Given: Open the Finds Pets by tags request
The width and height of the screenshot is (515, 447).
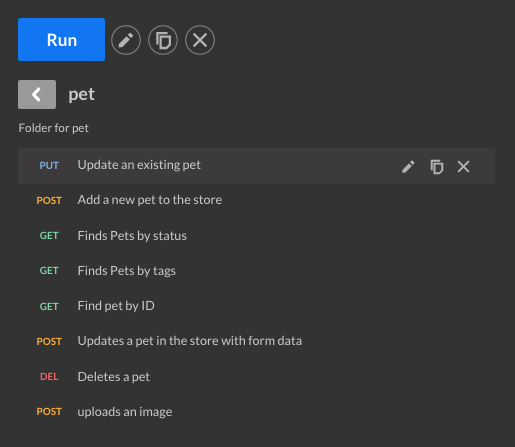Looking at the screenshot, I should pyautogui.click(x=256, y=271).
